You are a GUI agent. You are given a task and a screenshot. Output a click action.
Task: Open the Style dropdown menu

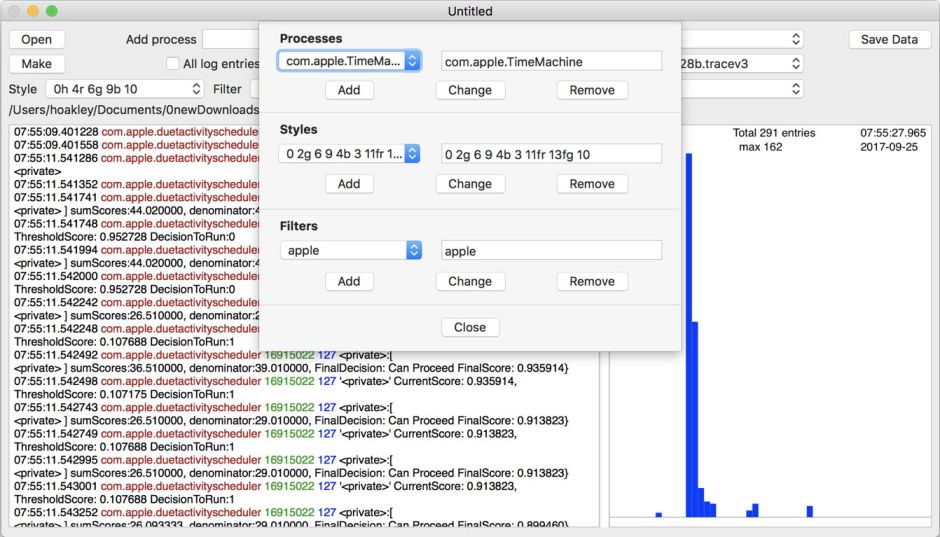pos(110,89)
